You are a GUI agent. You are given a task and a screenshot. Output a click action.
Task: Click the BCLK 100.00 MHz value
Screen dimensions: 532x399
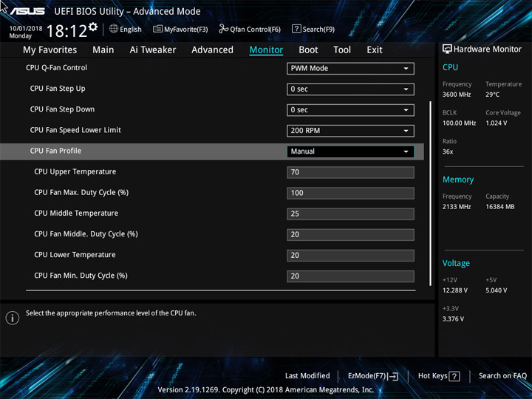pyautogui.click(x=459, y=123)
